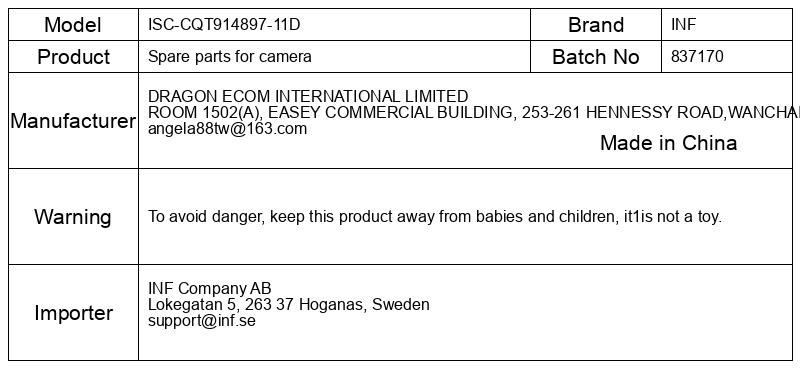Viewport: 800px width, 380px height.
Task: Select the 'Spare parts for camera' text
Action: point(230,57)
